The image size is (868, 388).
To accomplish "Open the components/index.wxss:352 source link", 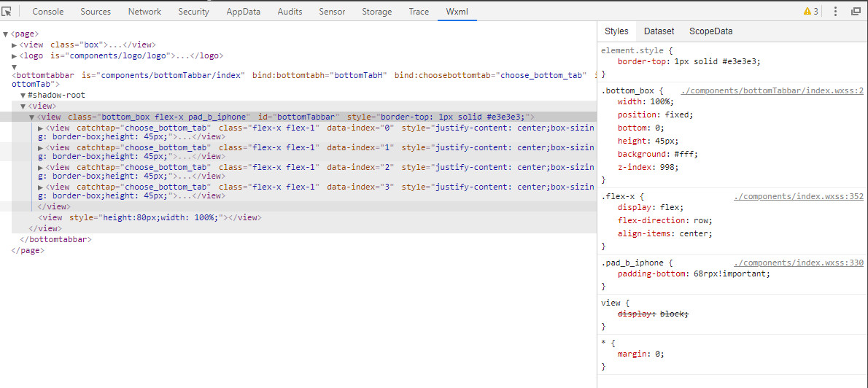I will (798, 197).
